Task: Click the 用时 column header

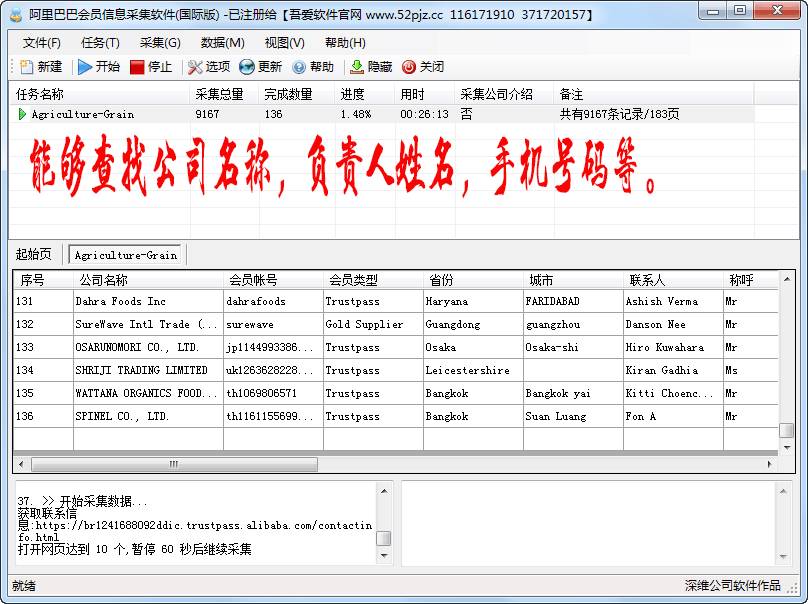Action: [x=425, y=94]
